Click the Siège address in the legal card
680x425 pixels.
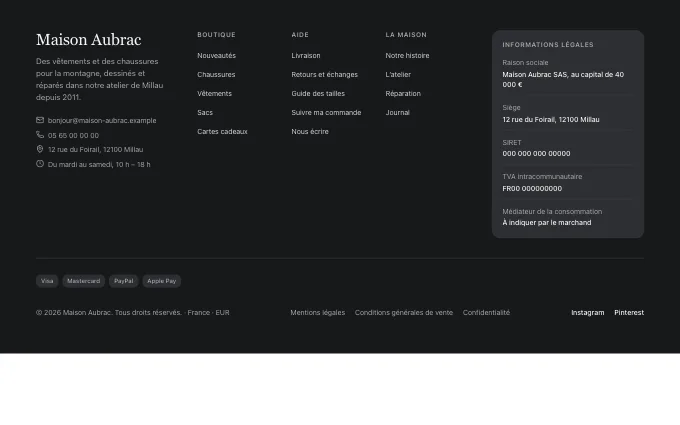coord(551,120)
